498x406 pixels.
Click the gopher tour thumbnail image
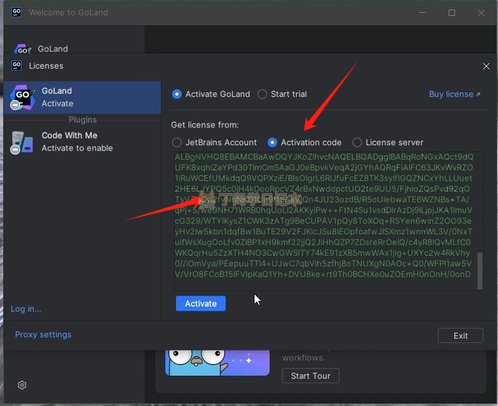(217, 363)
